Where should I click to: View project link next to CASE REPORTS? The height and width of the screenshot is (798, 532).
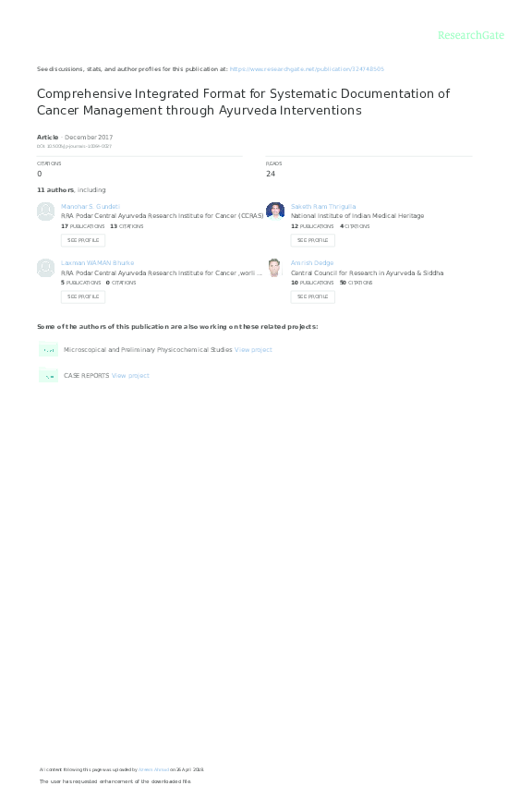[130, 376]
